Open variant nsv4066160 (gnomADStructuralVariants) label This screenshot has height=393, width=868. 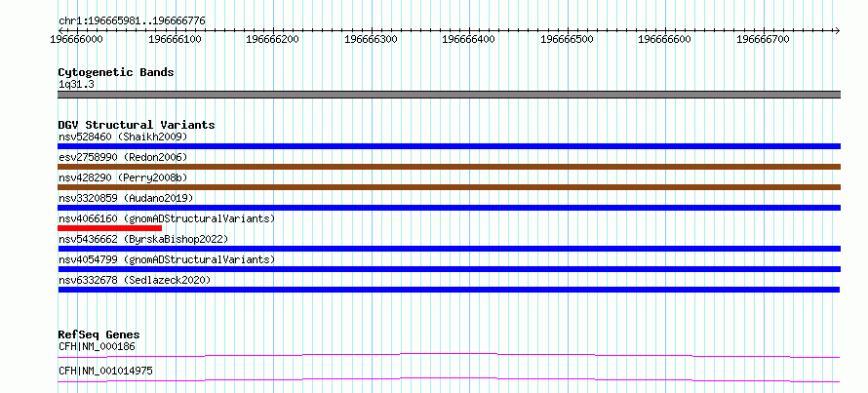click(x=167, y=218)
